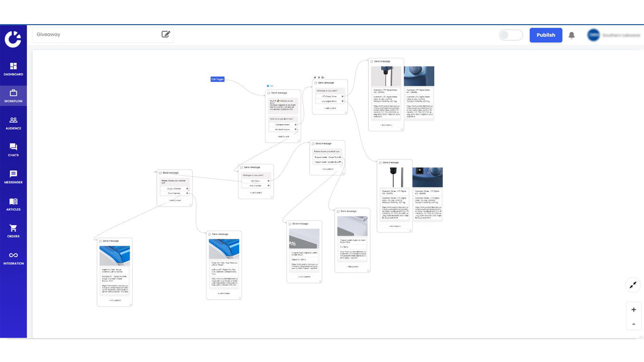
Task: Click the zoom in plus control
Action: coord(633,309)
